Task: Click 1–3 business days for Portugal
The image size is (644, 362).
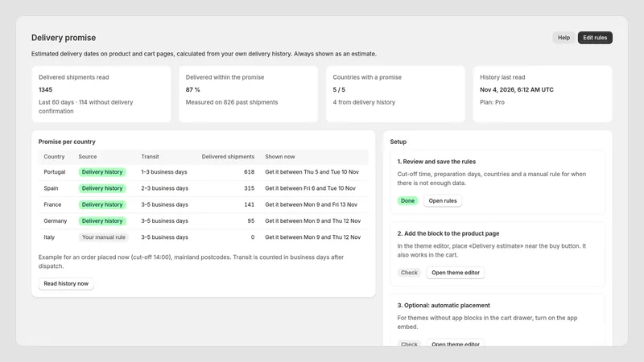Action: click(164, 172)
